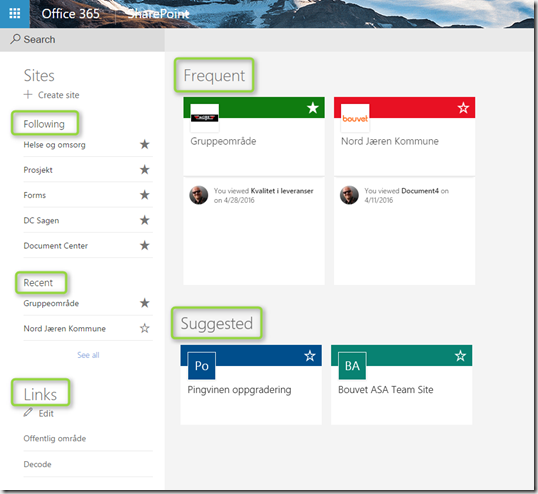Click the profile photo beside Document4
This screenshot has height=494, width=538.
(349, 195)
